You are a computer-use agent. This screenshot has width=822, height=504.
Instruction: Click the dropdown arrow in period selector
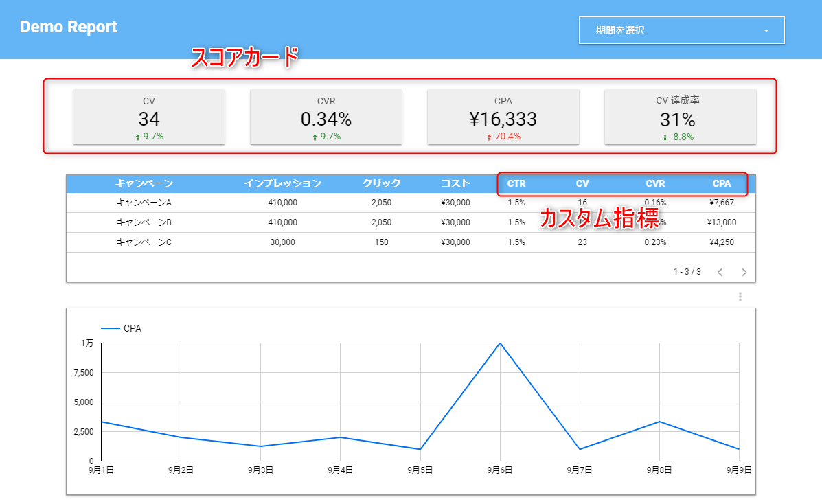click(766, 31)
